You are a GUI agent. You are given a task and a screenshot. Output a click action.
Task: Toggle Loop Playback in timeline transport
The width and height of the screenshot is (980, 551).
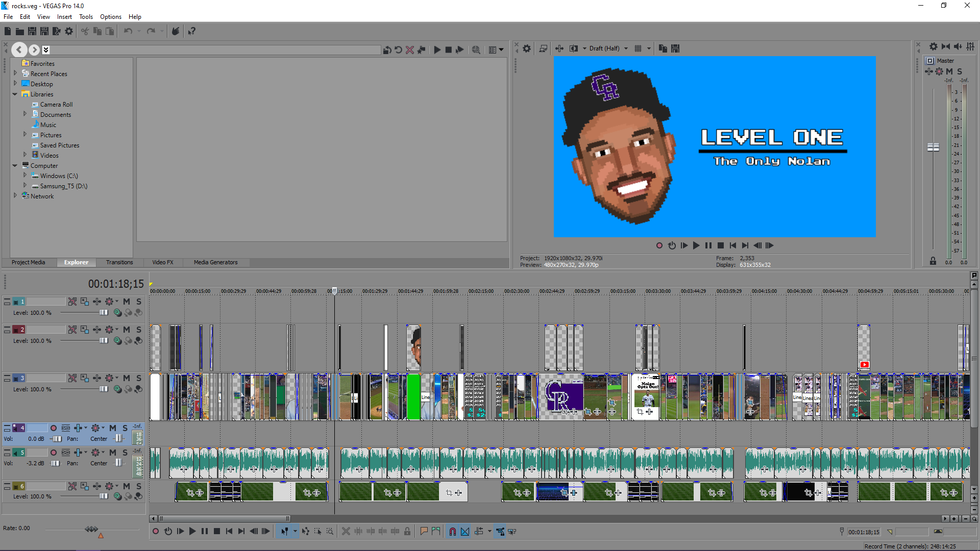tap(168, 532)
